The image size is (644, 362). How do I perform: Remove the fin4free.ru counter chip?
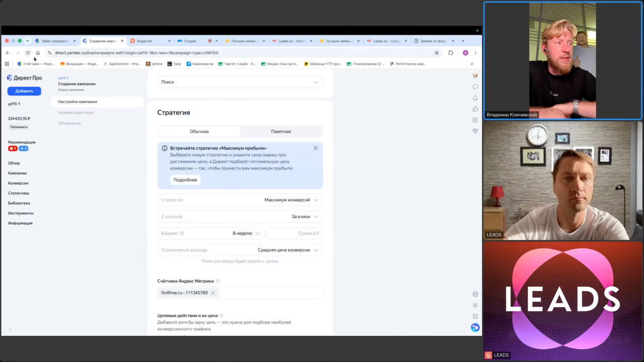pyautogui.click(x=213, y=293)
